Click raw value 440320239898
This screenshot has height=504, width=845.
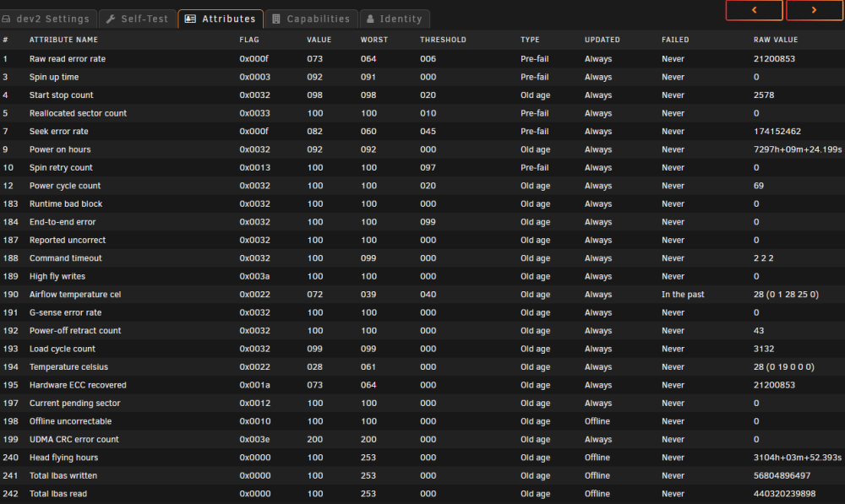[785, 494]
